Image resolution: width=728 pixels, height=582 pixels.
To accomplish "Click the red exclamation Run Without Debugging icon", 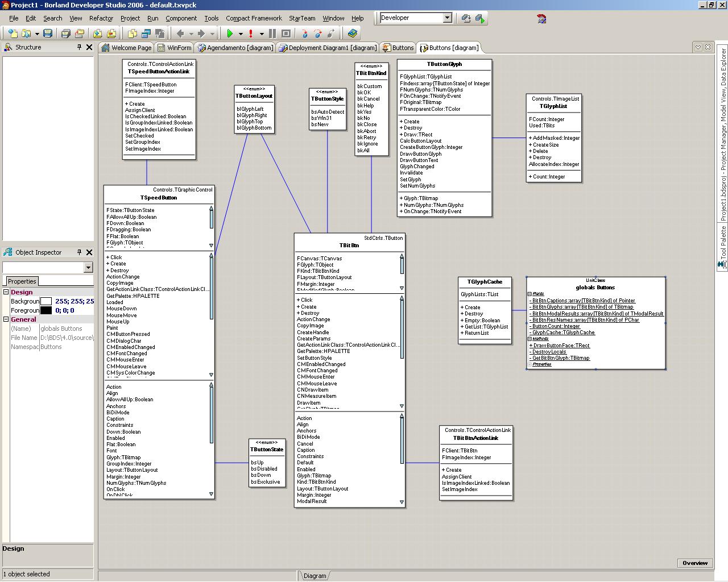I will point(251,34).
